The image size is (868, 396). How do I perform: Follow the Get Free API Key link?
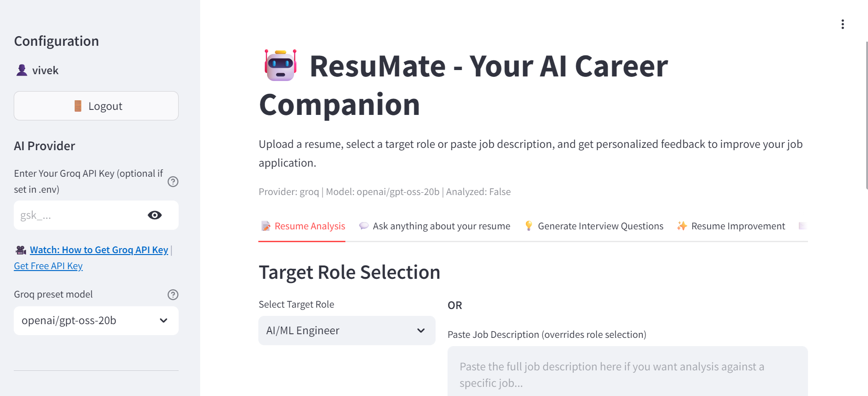[48, 266]
